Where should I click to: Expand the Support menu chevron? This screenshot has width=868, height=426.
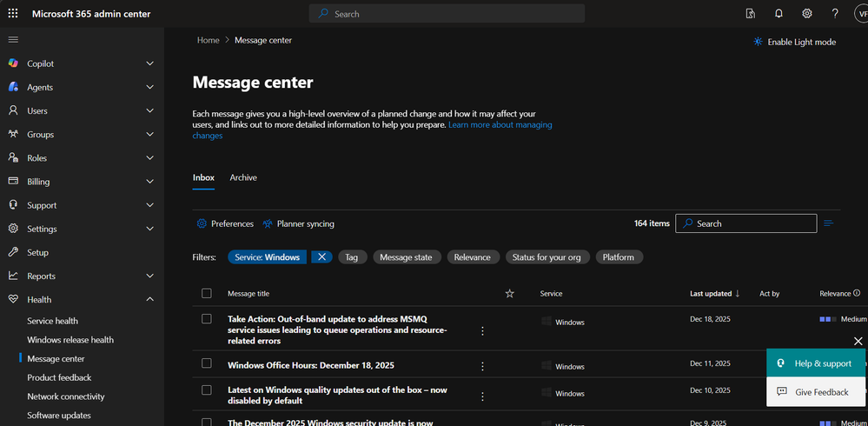pyautogui.click(x=149, y=204)
